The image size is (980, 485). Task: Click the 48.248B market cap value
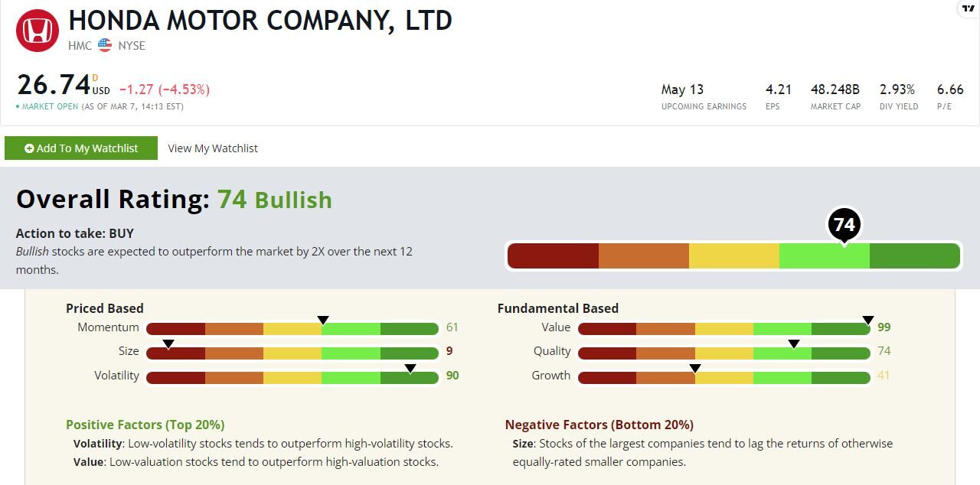coord(835,90)
